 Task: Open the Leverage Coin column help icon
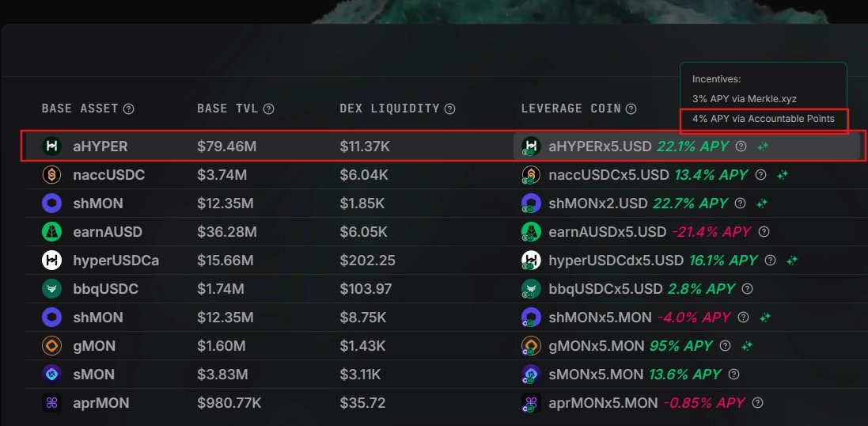631,109
